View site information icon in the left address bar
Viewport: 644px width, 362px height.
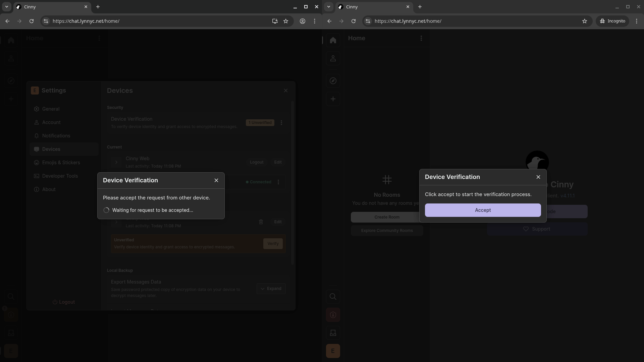pos(46,21)
